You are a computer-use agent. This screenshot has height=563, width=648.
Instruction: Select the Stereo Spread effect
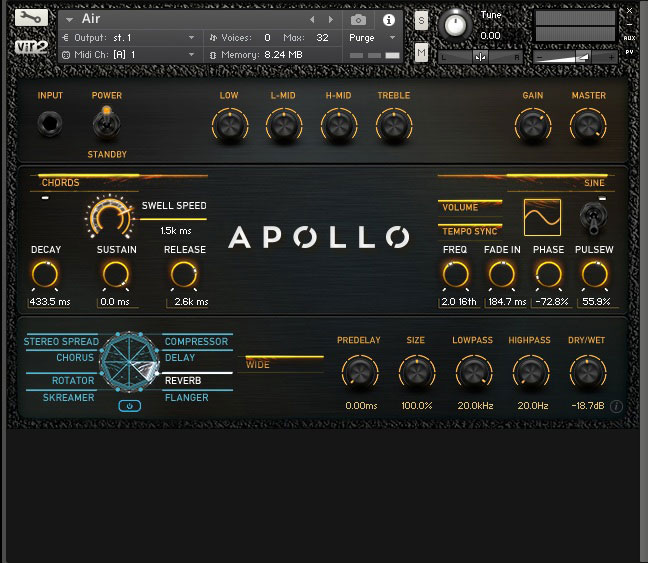tap(61, 341)
